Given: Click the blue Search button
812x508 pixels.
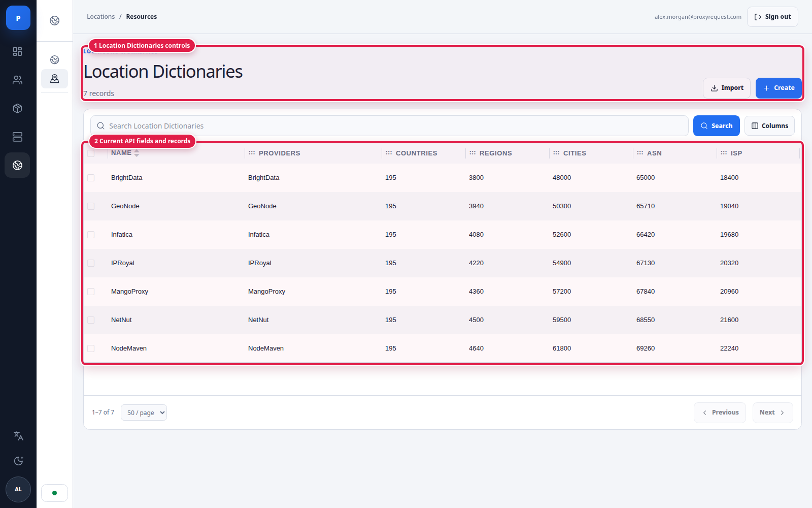Looking at the screenshot, I should pyautogui.click(x=717, y=126).
